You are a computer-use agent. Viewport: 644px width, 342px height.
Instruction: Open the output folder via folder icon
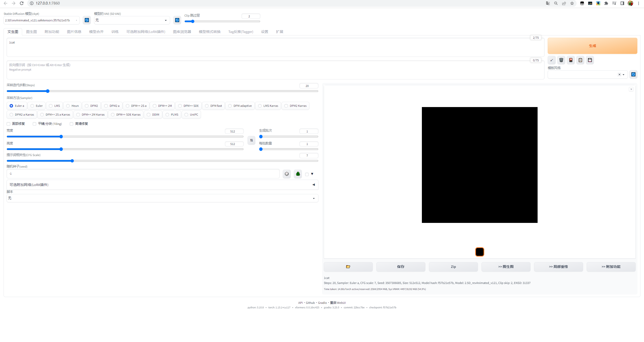click(x=348, y=267)
